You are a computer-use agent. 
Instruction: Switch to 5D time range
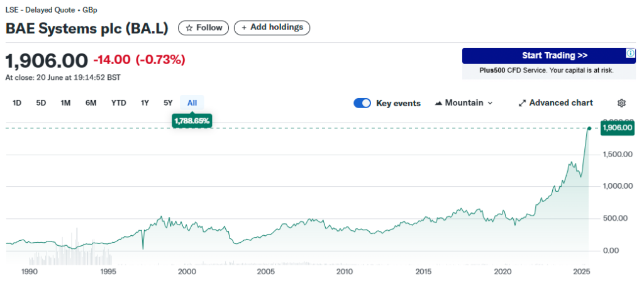[x=41, y=103]
